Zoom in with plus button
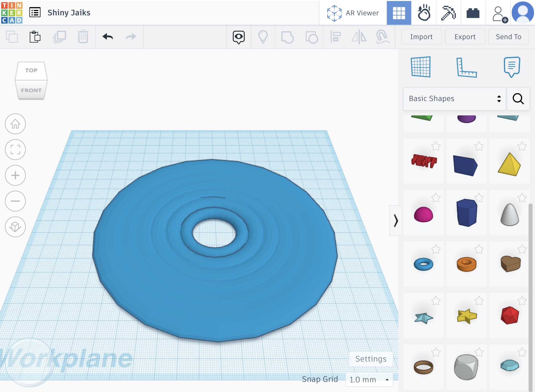Image resolution: width=535 pixels, height=392 pixels. click(x=15, y=175)
